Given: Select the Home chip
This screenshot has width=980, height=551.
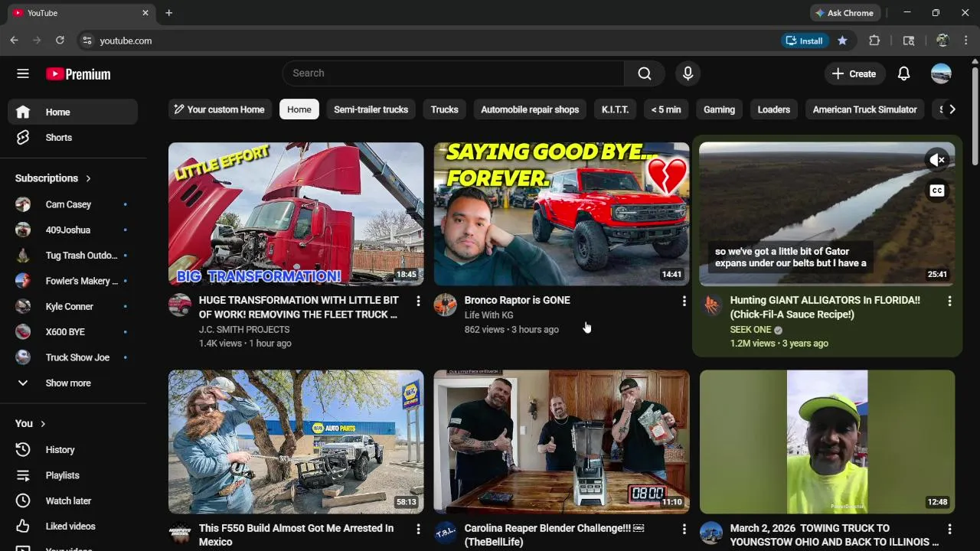Looking at the screenshot, I should click(299, 109).
